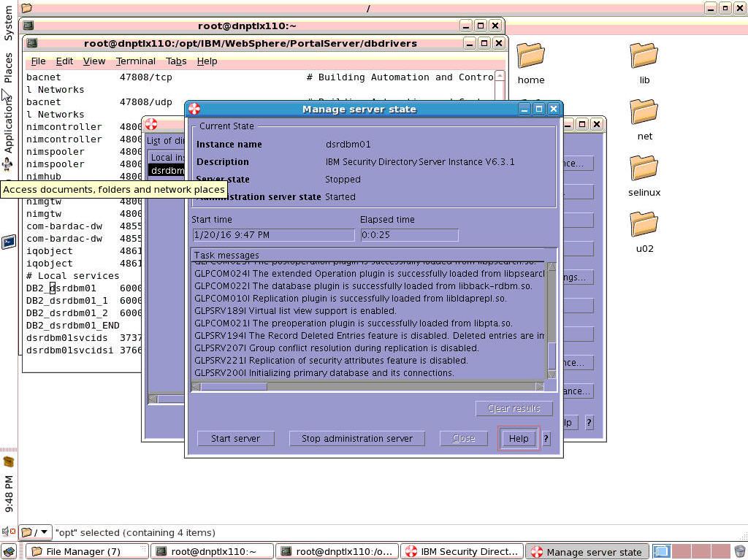This screenshot has width=748, height=560.
Task: Open the Tabs menu in terminal
Action: [x=176, y=61]
